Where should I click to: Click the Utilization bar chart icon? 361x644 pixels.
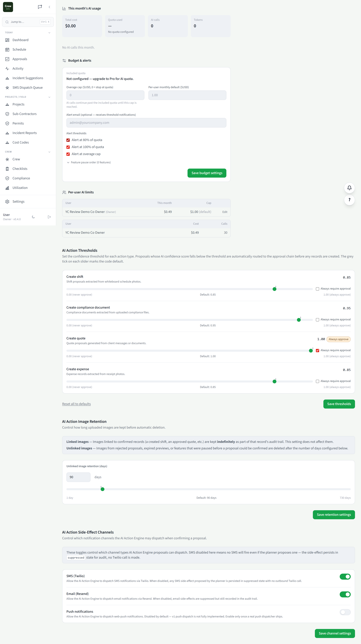click(x=7, y=188)
